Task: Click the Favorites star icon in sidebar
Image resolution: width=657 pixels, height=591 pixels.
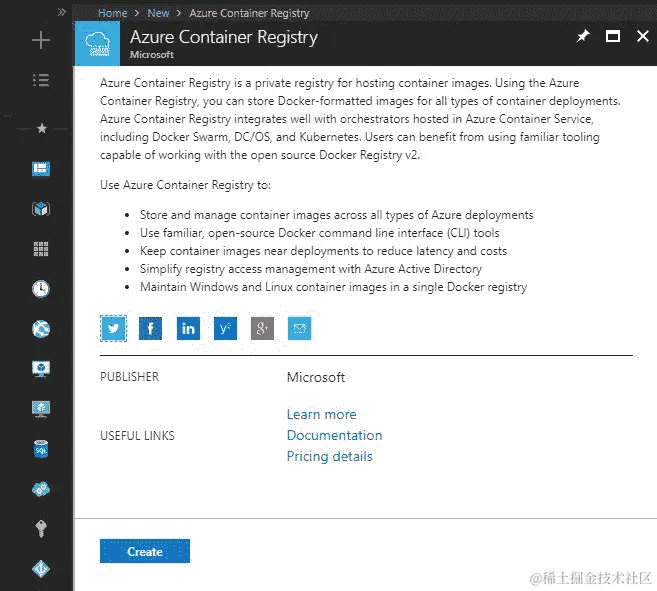Action: click(41, 128)
